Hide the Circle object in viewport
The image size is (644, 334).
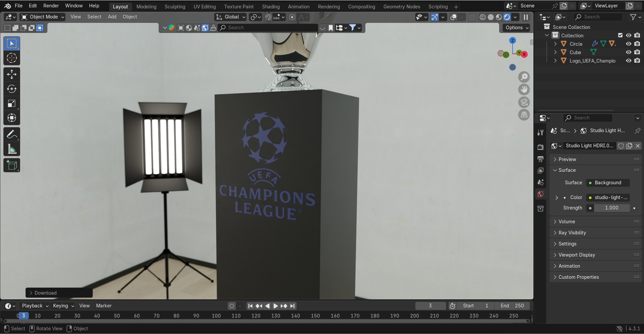pyautogui.click(x=629, y=44)
